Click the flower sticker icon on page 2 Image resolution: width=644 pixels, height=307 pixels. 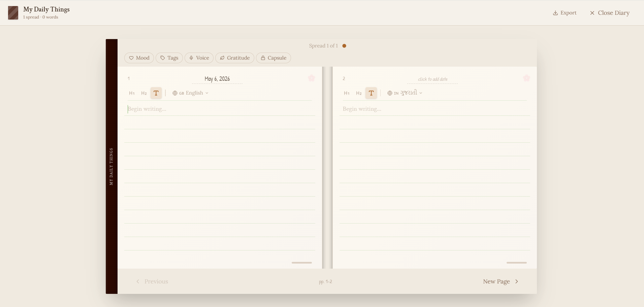point(526,78)
